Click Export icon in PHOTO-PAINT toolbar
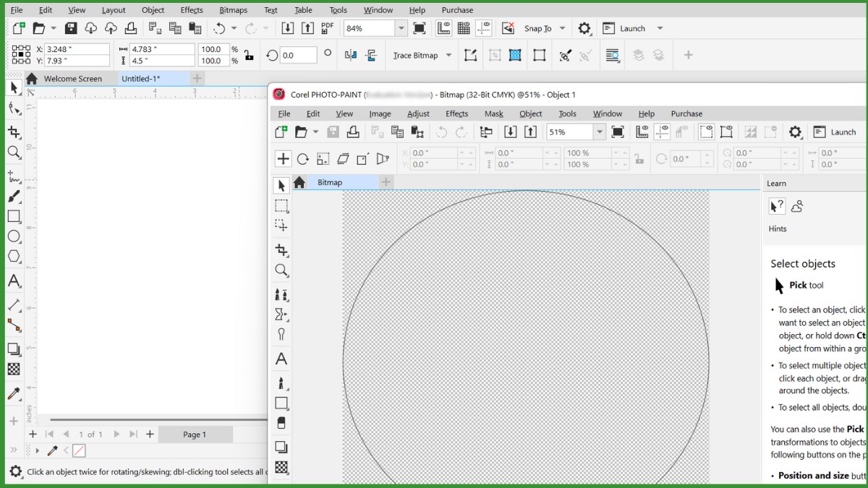The width and height of the screenshot is (868, 488). (x=530, y=132)
